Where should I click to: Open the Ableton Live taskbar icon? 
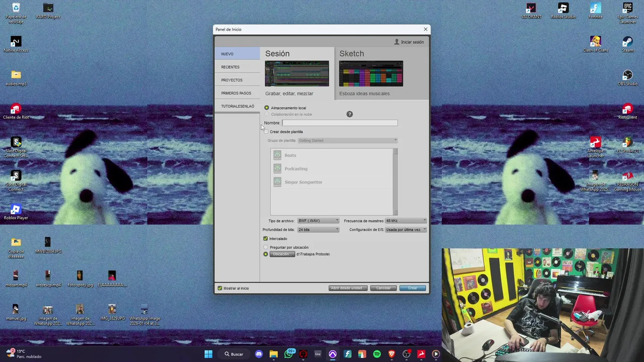[x=318, y=354]
